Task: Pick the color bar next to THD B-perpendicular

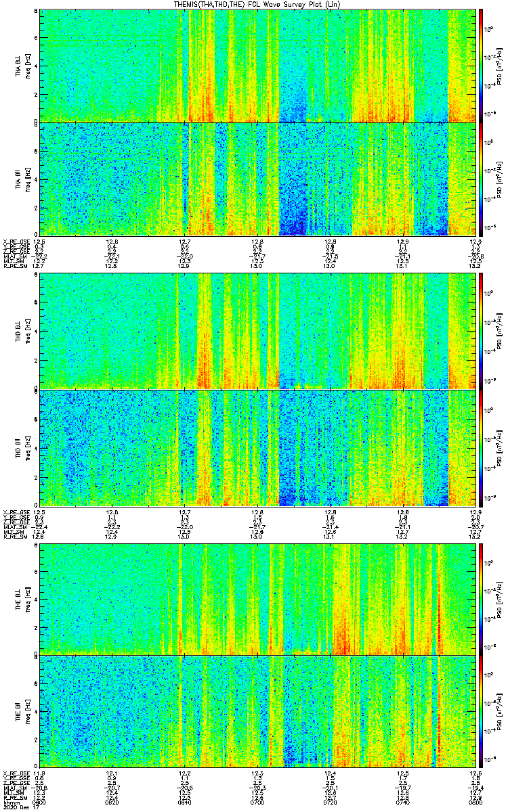Action: pos(481,332)
